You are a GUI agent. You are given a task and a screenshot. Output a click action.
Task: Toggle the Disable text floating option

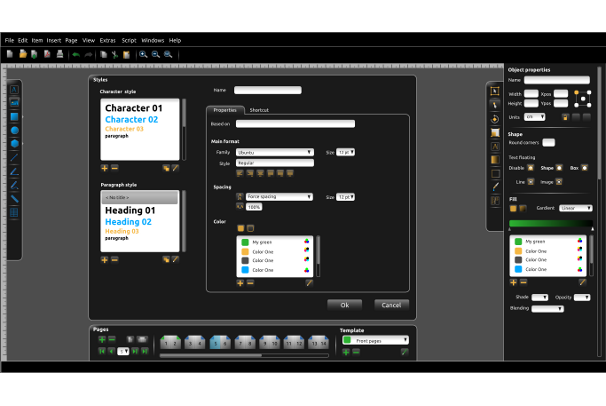[x=531, y=167]
